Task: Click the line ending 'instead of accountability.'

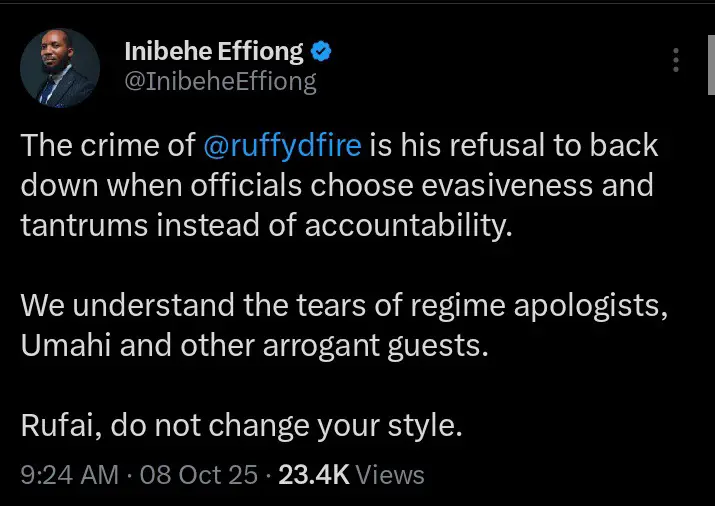Action: click(266, 226)
